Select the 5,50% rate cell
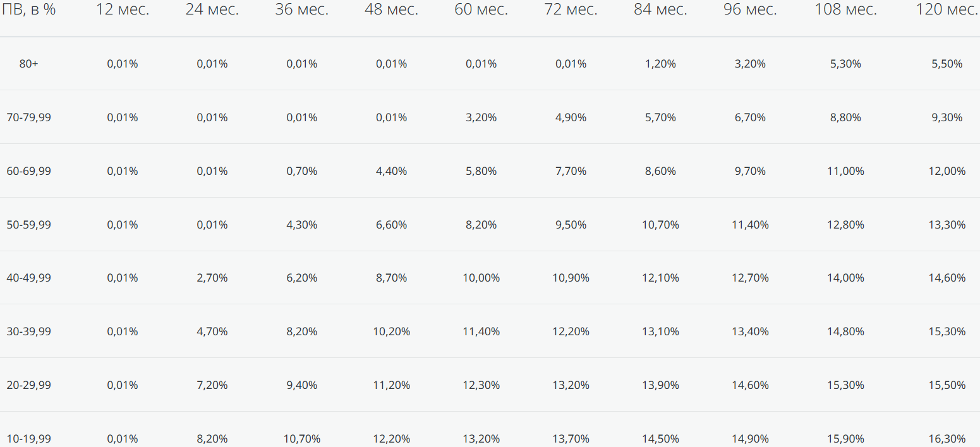Screen dimensions: 980x447 (x=947, y=64)
